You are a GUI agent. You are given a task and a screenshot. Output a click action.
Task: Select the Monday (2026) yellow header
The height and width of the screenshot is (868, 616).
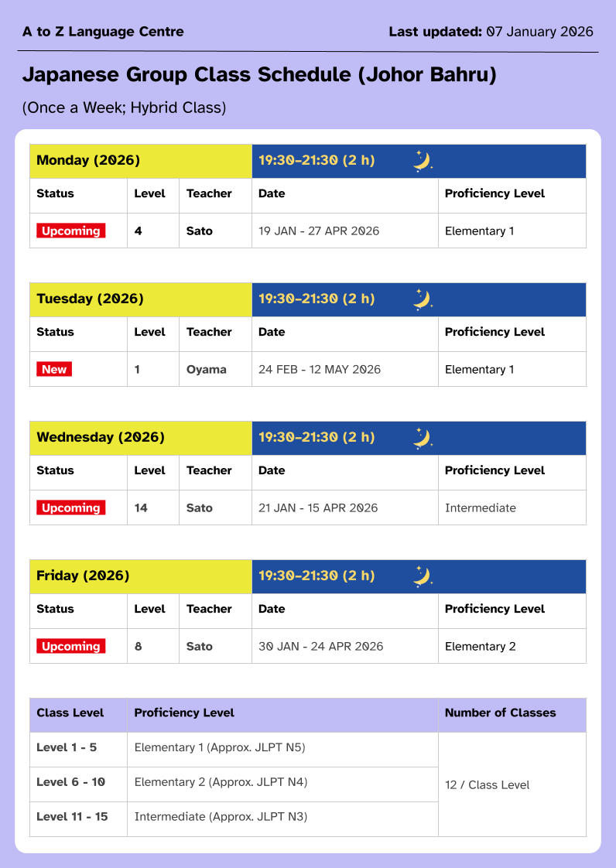click(x=141, y=161)
